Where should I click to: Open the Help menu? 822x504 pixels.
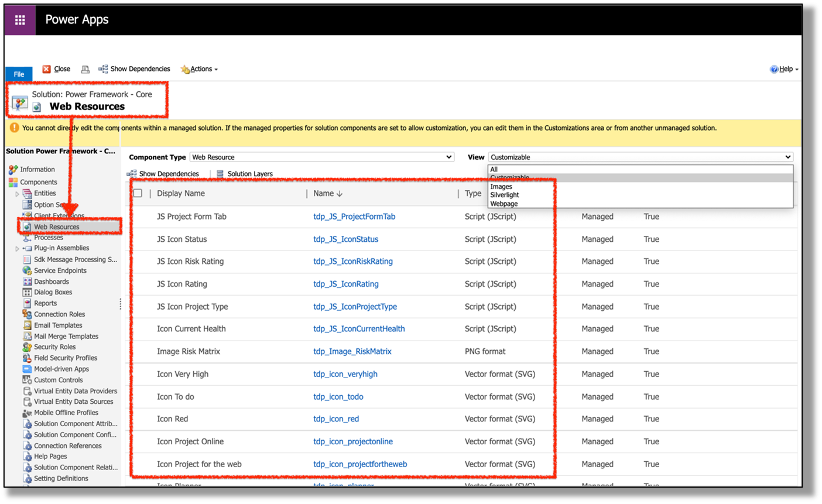tap(784, 69)
